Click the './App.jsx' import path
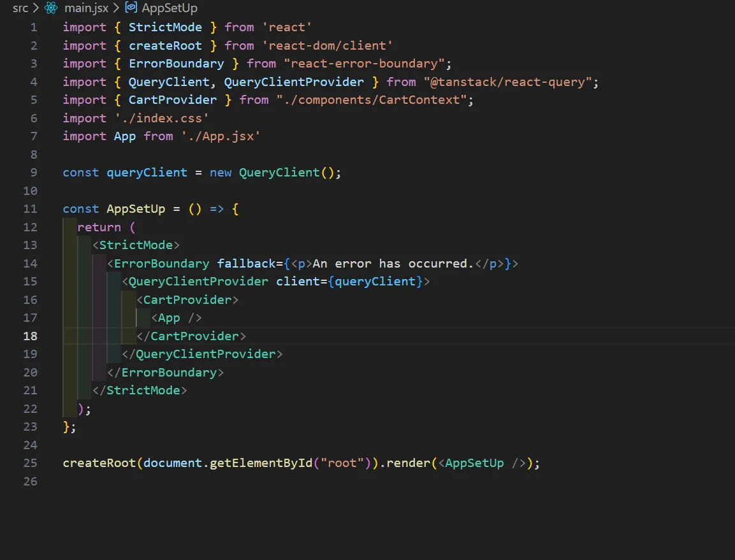The height and width of the screenshot is (560, 735). click(221, 136)
